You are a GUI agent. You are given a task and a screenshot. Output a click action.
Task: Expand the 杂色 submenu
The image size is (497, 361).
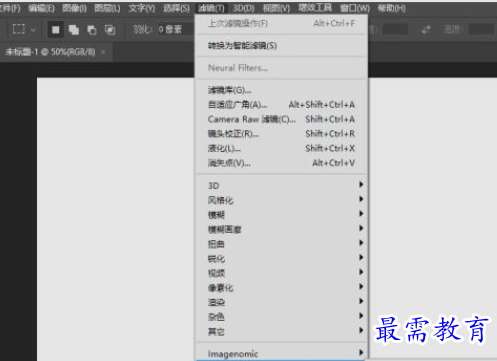(x=281, y=317)
